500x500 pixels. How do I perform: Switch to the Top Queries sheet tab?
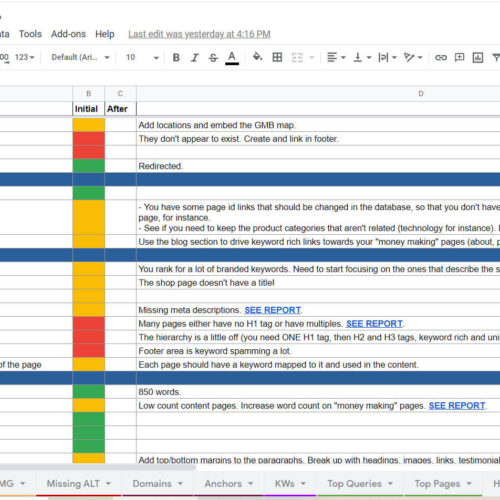[x=354, y=483]
